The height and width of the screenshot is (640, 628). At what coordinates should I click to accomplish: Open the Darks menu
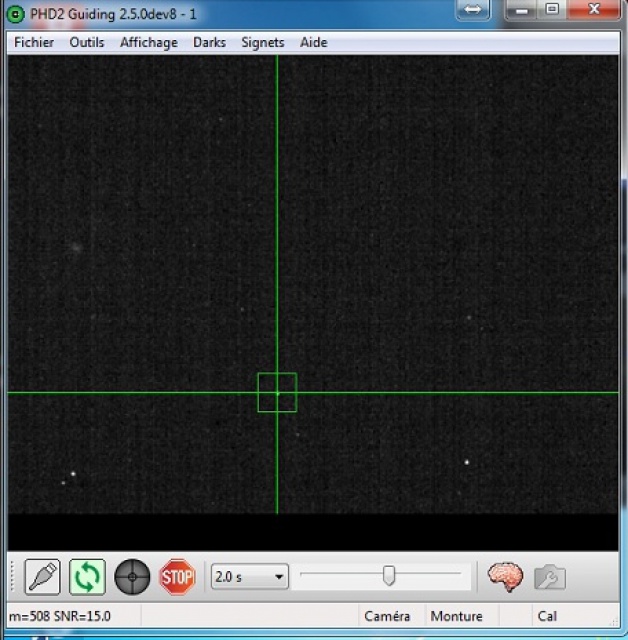click(209, 42)
